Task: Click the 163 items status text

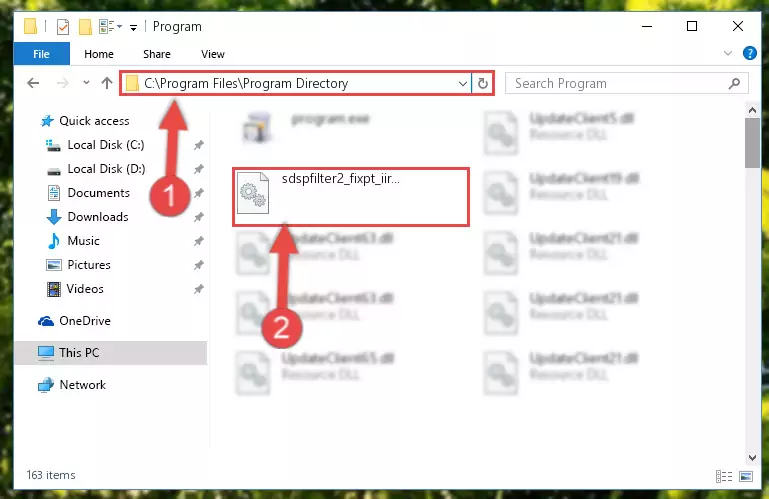Action: click(x=51, y=475)
